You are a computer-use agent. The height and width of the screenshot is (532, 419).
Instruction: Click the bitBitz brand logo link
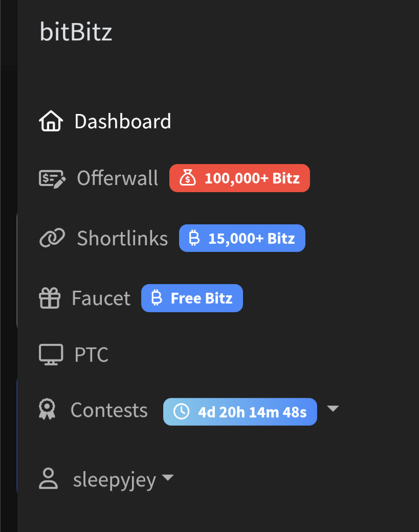[76, 32]
